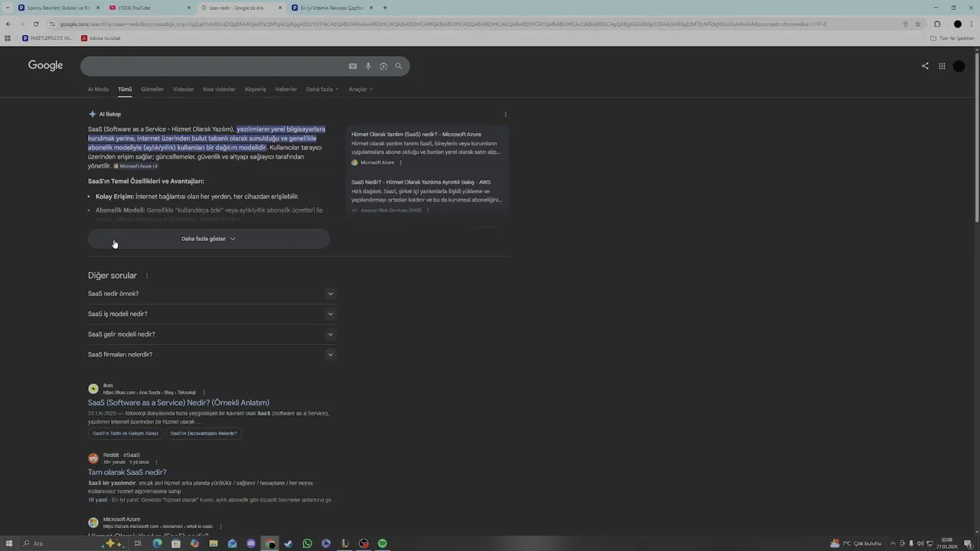980x551 pixels.
Task: Open 'SaaS Nedir?' AWS source card
Action: (x=421, y=182)
